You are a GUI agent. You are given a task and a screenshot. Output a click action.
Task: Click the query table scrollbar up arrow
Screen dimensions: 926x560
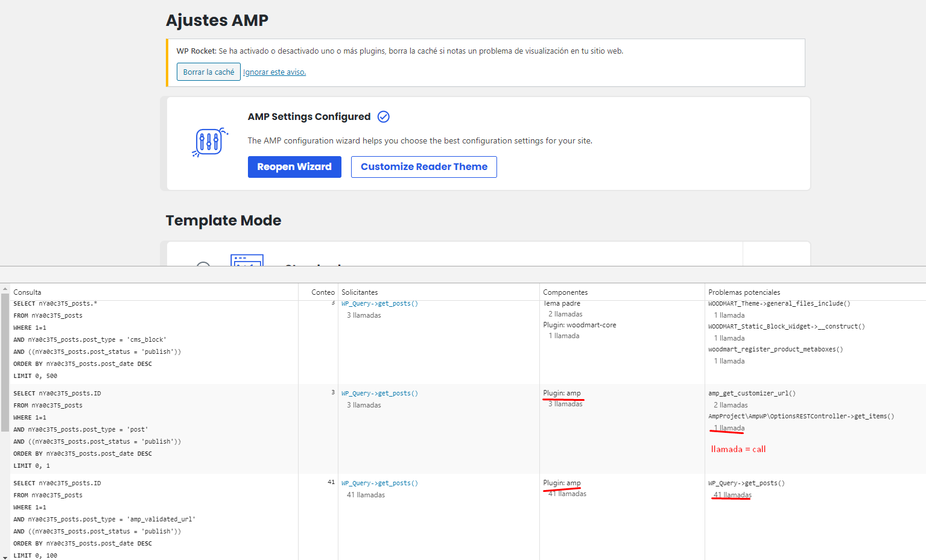5,289
